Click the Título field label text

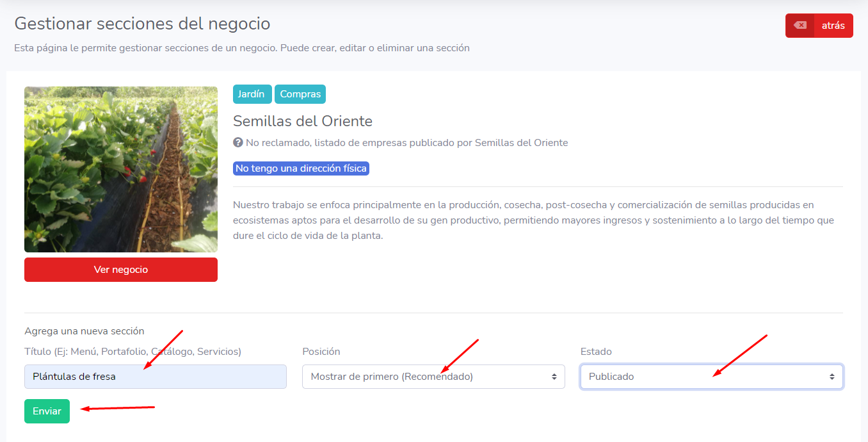point(133,352)
